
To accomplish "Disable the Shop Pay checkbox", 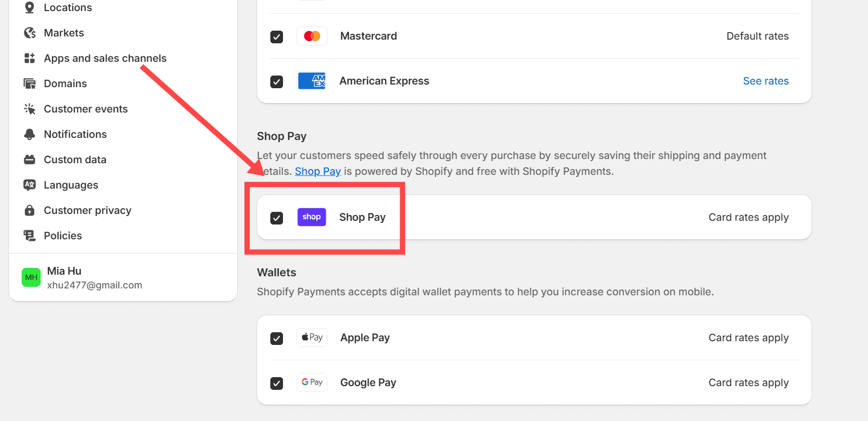I will [277, 218].
